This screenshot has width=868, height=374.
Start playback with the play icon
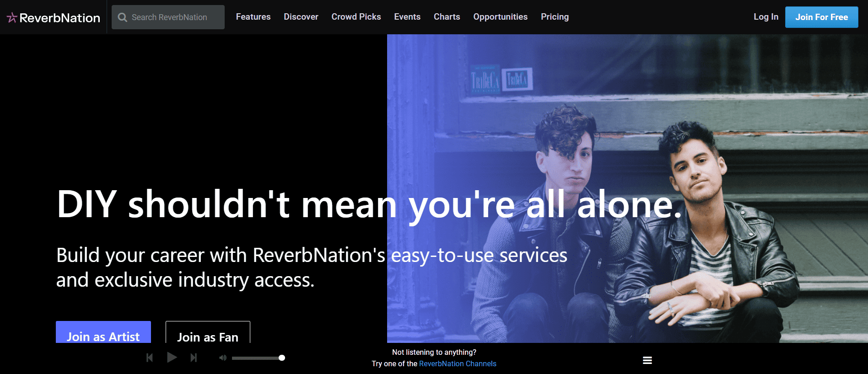[x=172, y=358]
